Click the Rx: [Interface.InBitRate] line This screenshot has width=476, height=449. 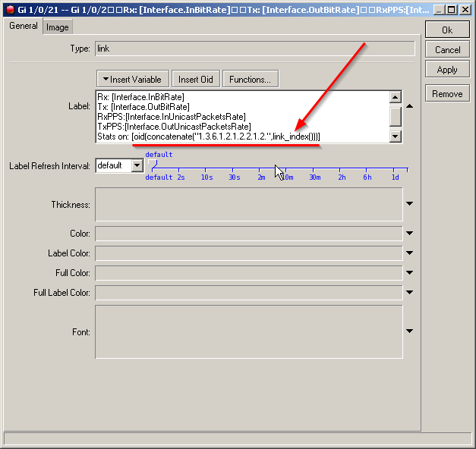(x=141, y=97)
